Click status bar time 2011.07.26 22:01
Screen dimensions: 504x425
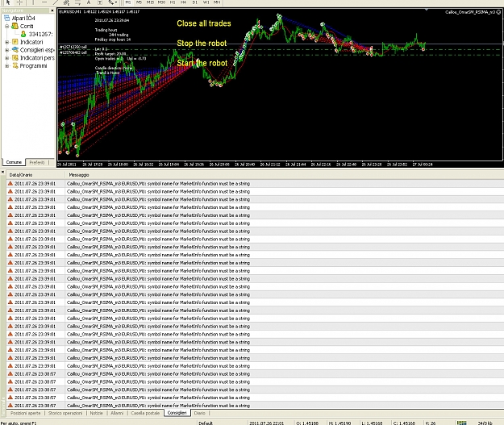coord(266,423)
